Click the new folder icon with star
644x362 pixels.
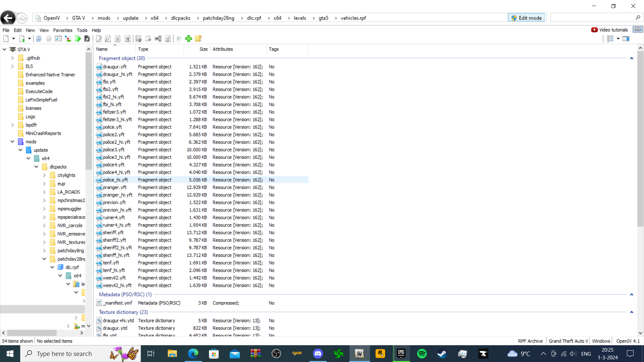tap(198, 39)
